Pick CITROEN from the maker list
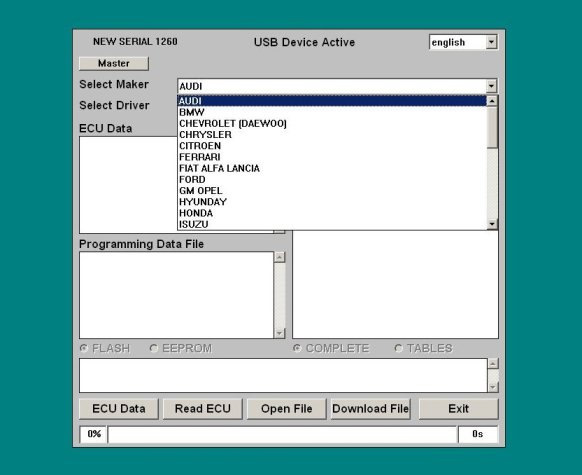The image size is (582, 475). coord(332,145)
